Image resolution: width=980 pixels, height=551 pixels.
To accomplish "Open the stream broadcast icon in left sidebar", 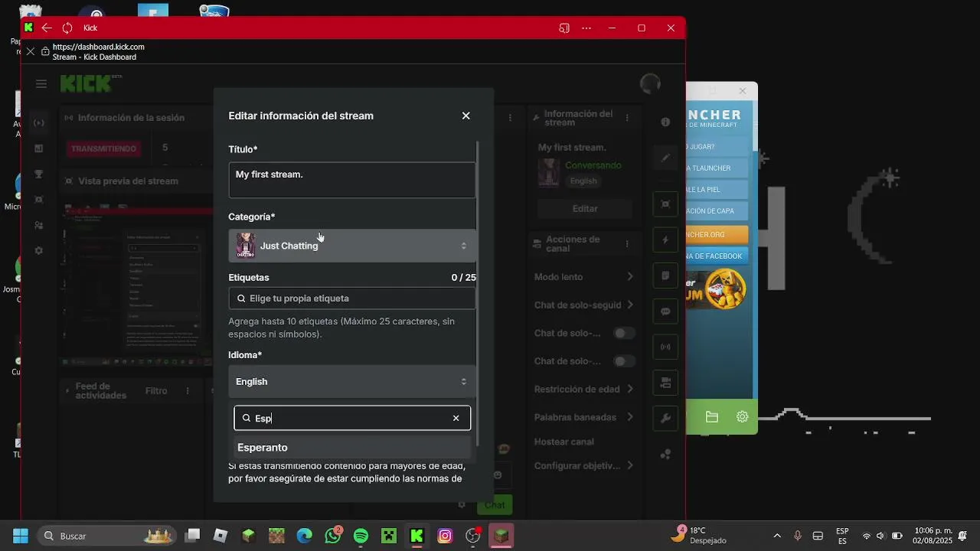I will coord(39,122).
